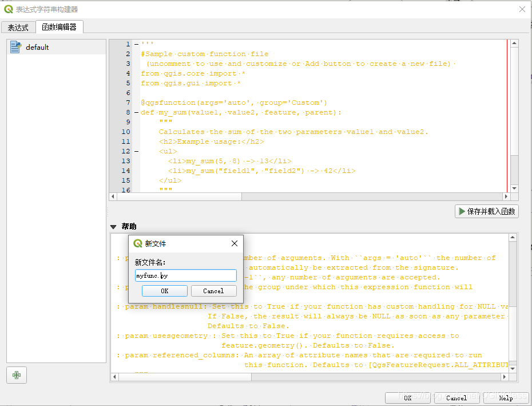532x406 pixels.
Task: Click help panel scroll left arrow
Action: pyautogui.click(x=114, y=377)
